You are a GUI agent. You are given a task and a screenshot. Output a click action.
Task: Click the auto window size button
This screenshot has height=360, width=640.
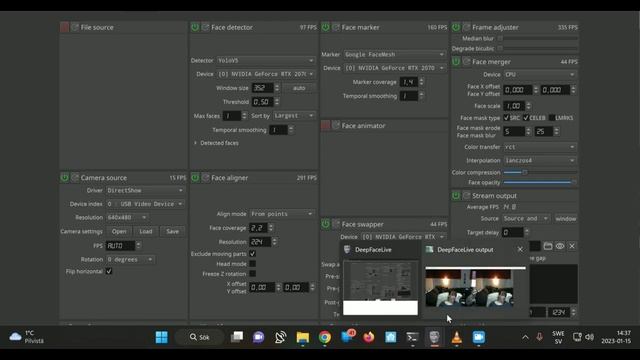click(x=299, y=88)
